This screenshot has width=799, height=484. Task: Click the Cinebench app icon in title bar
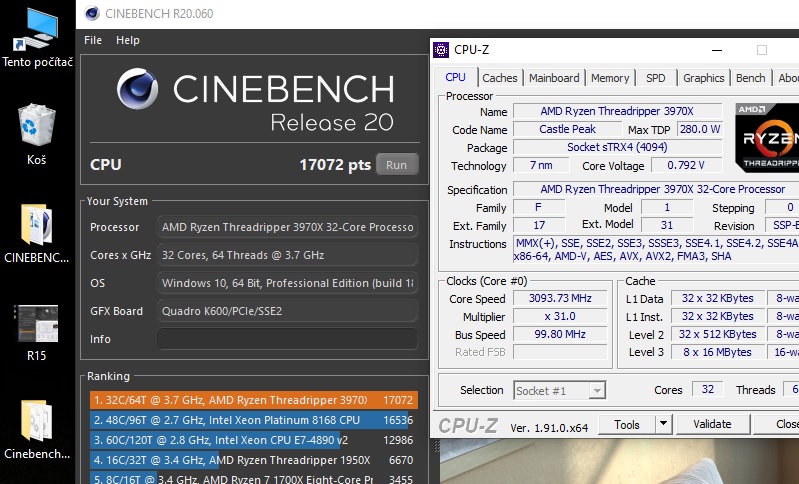[x=92, y=13]
